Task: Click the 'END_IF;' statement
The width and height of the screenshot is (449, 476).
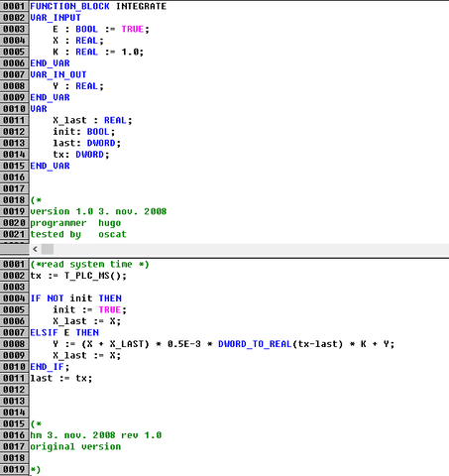Action: pyautogui.click(x=50, y=367)
